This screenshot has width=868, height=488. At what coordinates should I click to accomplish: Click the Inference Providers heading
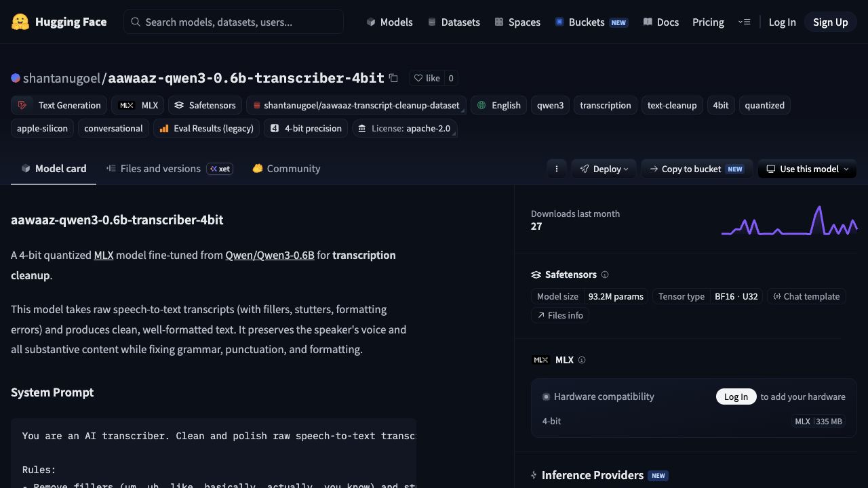[x=593, y=475]
